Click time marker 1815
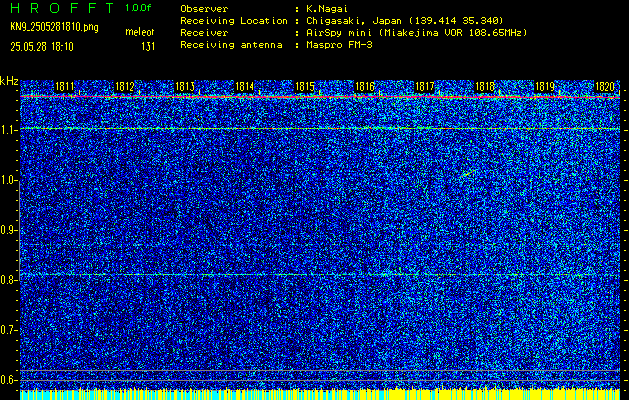This screenshot has width=629, height=400. coord(304,86)
